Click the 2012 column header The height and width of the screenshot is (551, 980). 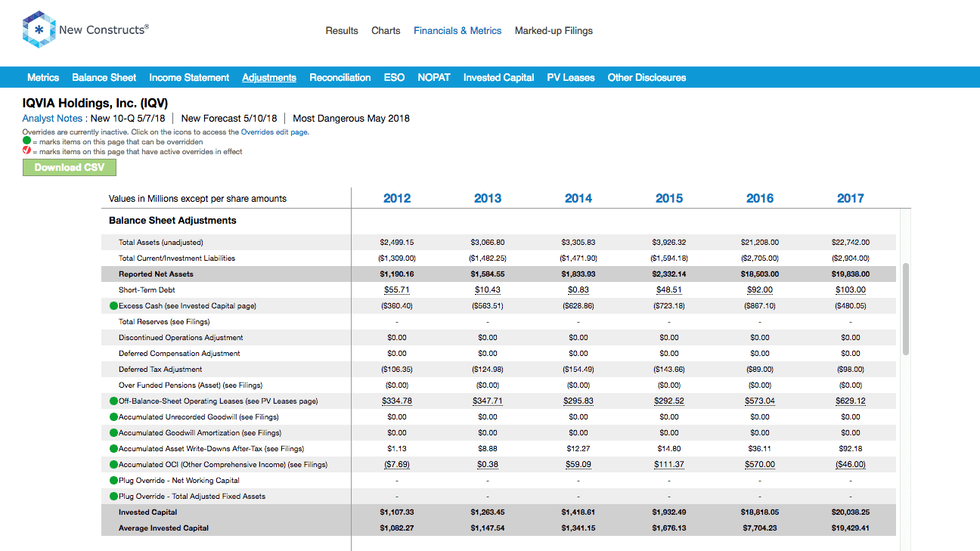[x=397, y=198]
